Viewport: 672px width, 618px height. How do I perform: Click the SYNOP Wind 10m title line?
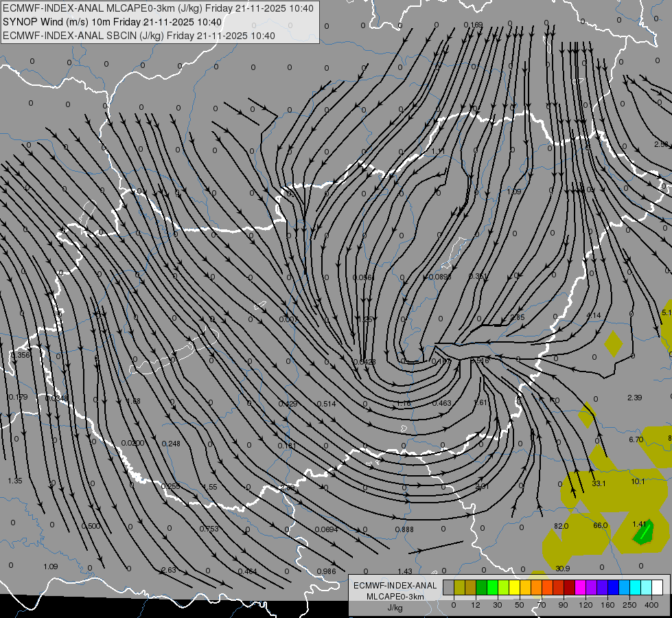[112, 22]
